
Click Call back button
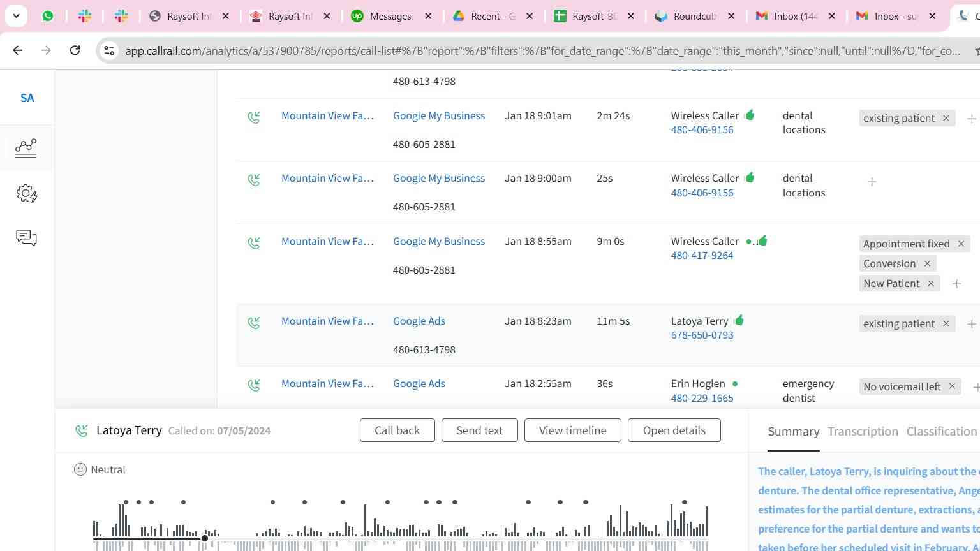click(397, 430)
